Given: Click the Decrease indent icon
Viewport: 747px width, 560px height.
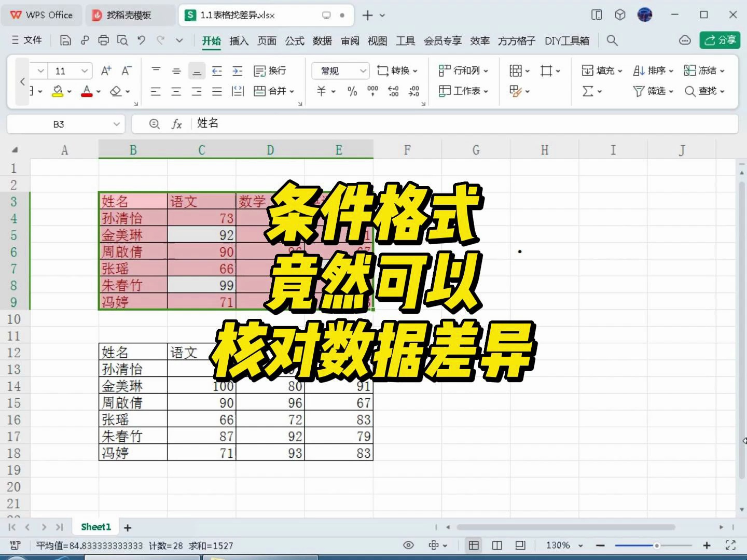Looking at the screenshot, I should 217,71.
